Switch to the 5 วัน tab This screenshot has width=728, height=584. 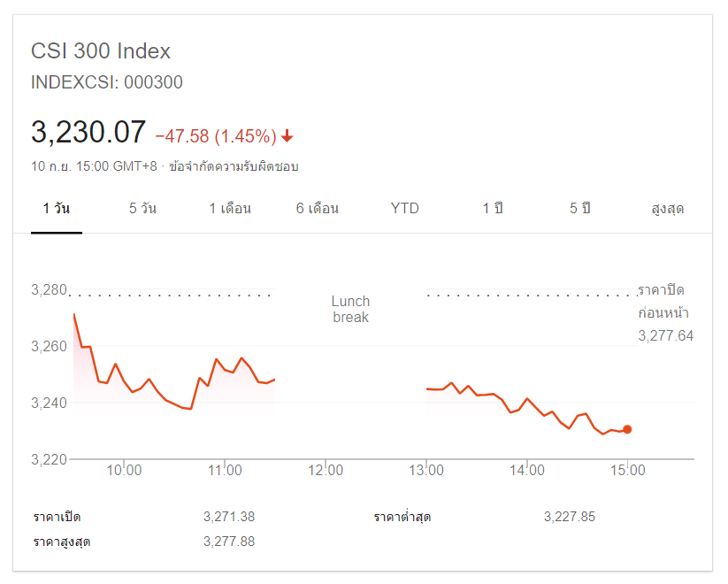142,209
